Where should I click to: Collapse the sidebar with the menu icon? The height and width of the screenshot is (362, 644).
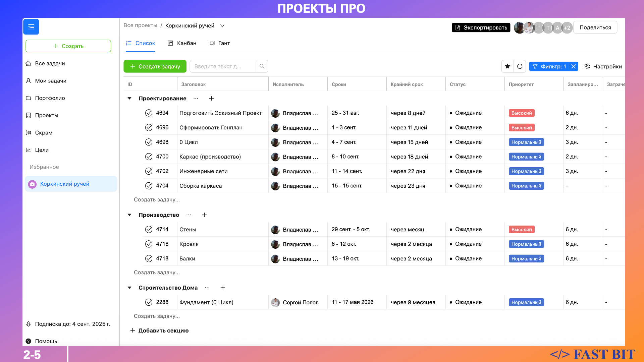[x=31, y=27]
